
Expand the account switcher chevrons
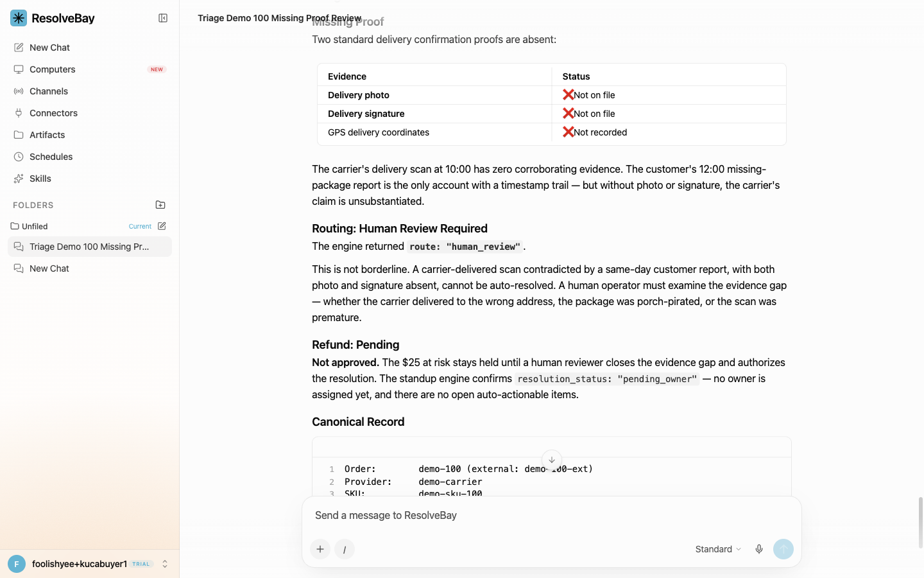[165, 564]
